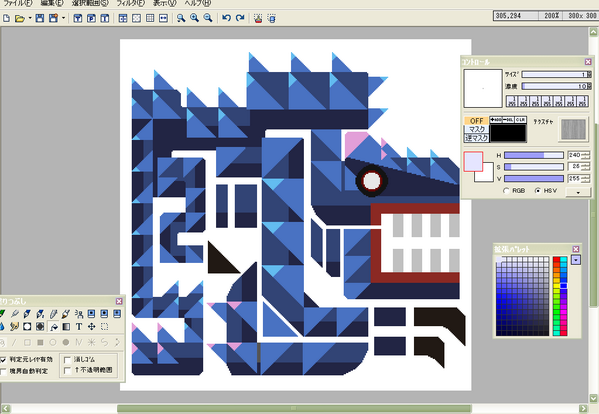Screen dimensions: 599x414
Task: Adjust the H hue slider
Action: point(534,155)
